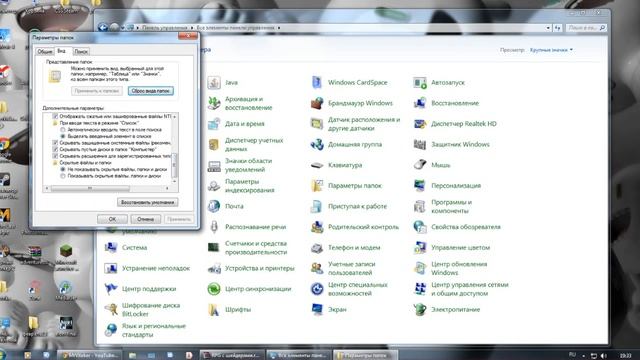Open Шифрование диска BitLocker link
Screen dimensions: 640x360
[151, 309]
